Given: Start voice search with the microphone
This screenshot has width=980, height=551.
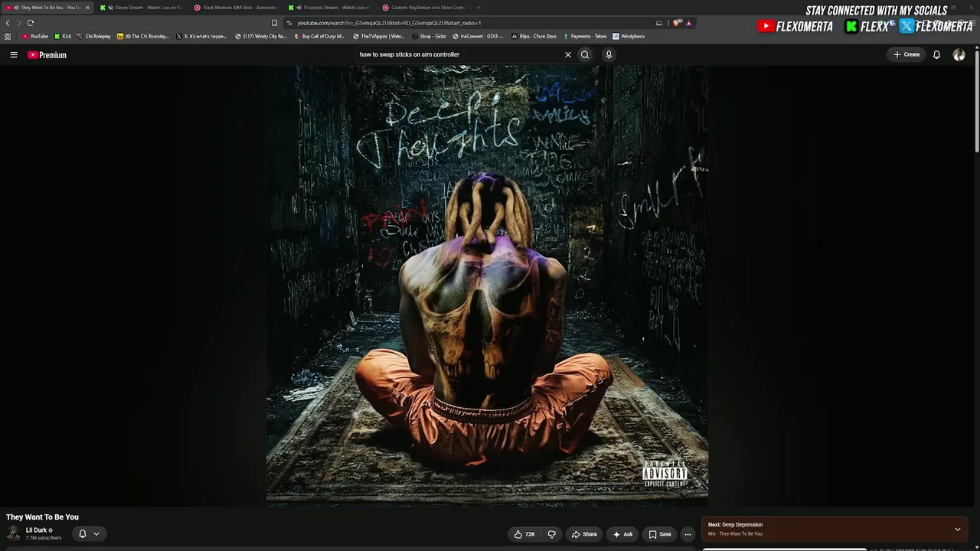Looking at the screenshot, I should [609, 55].
